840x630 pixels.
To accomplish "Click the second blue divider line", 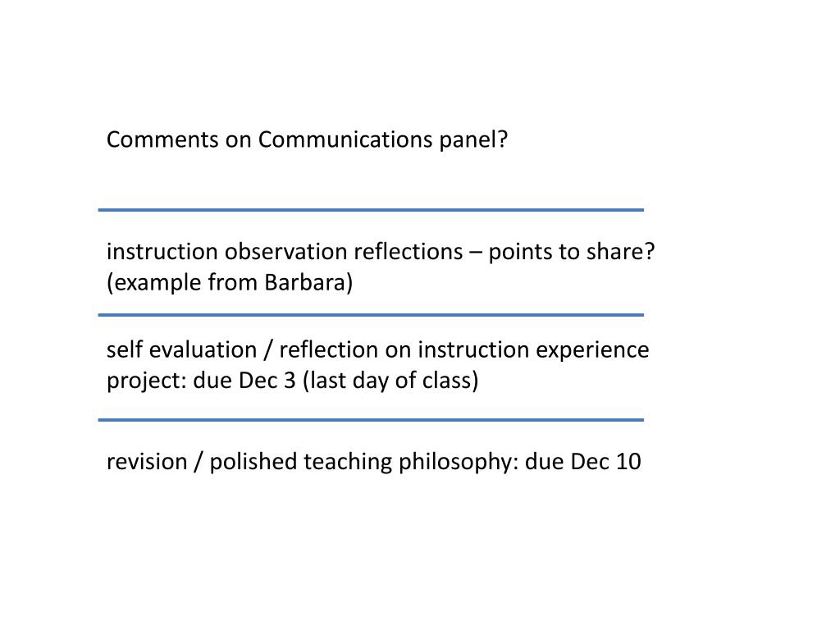I will [x=371, y=315].
